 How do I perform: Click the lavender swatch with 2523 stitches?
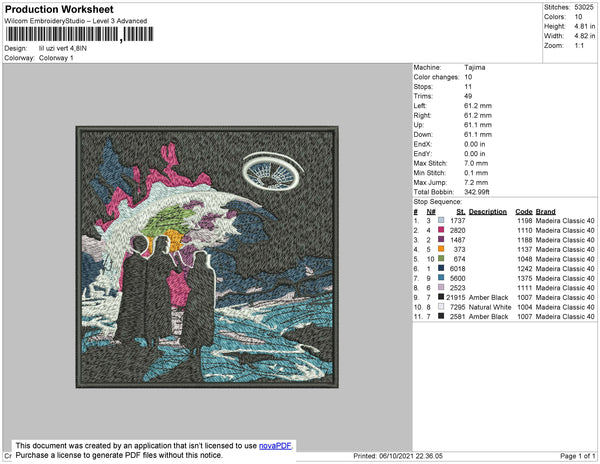(441, 287)
